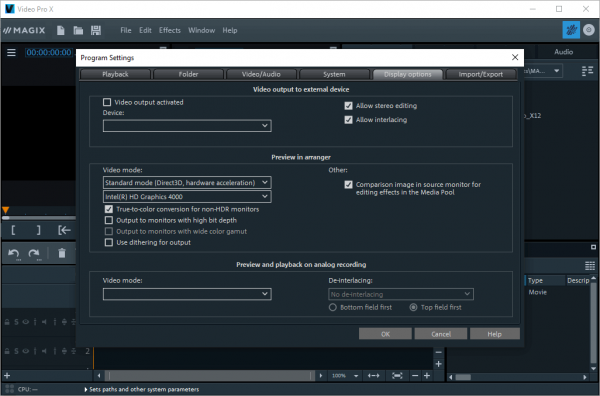The height and width of the screenshot is (396, 600).
Task: Redo the last action
Action: pos(34,253)
